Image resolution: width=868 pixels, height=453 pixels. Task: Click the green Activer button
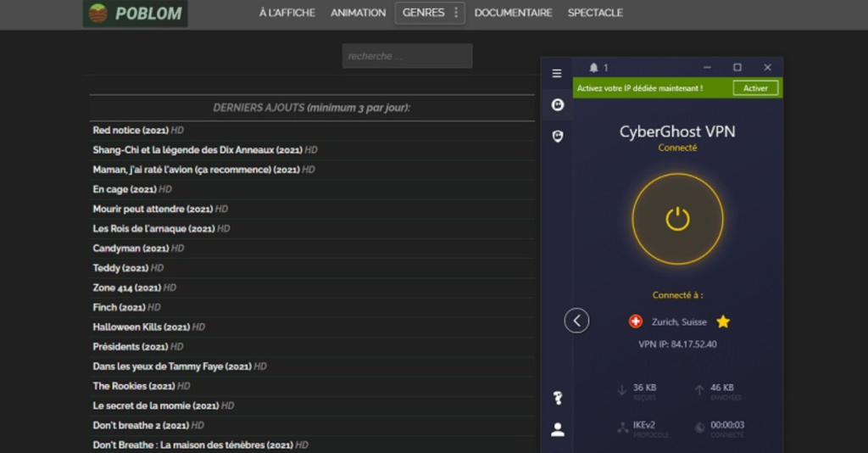[x=754, y=88]
